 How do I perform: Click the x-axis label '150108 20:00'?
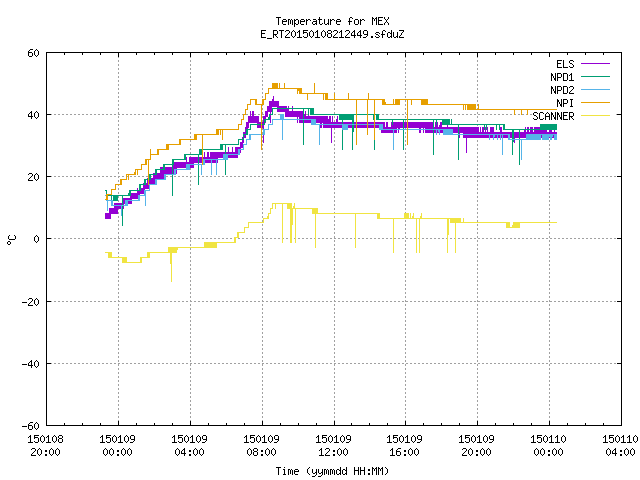tap(45, 446)
